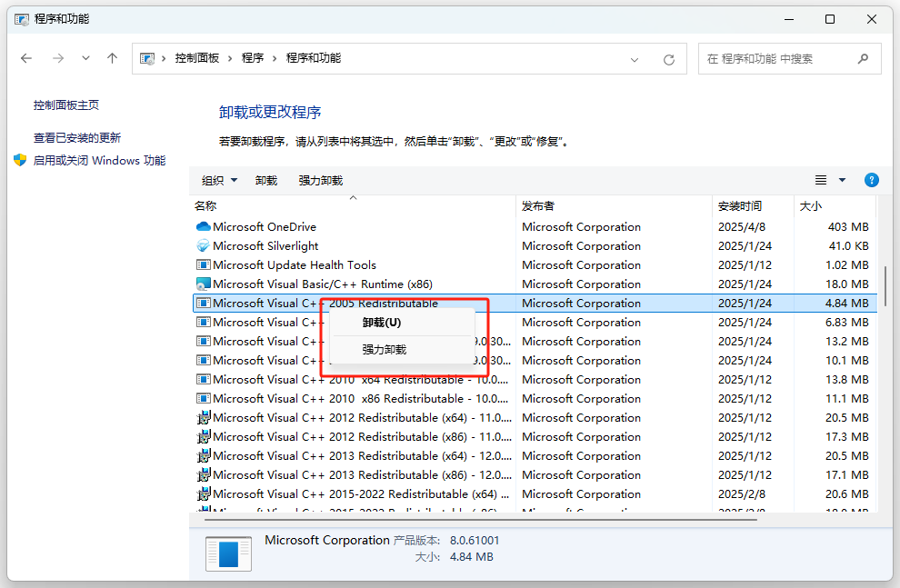The image size is (900, 588).
Task: Click the Visual C++ 2013 (x64) installer icon
Action: (204, 455)
